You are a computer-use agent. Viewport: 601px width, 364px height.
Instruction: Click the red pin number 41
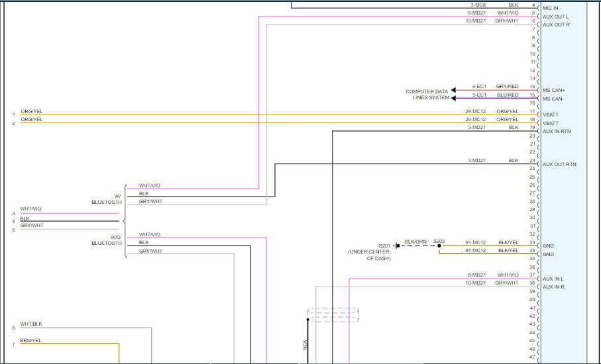[531, 308]
